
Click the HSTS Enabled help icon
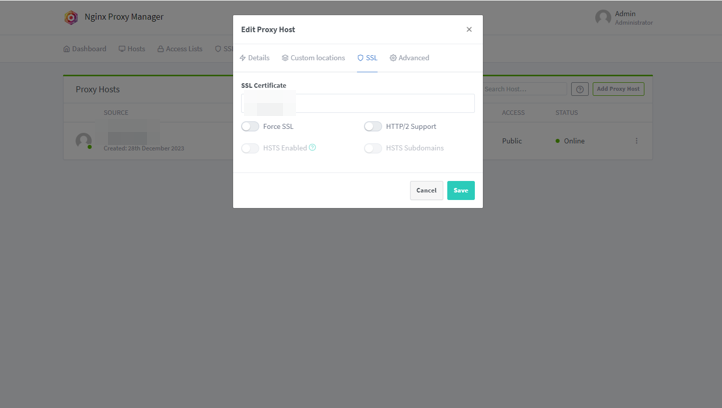pyautogui.click(x=312, y=147)
